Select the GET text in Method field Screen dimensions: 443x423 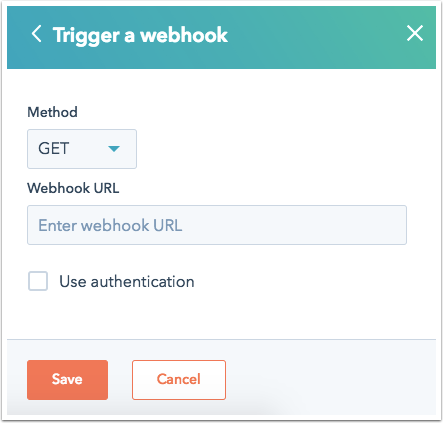(x=54, y=148)
